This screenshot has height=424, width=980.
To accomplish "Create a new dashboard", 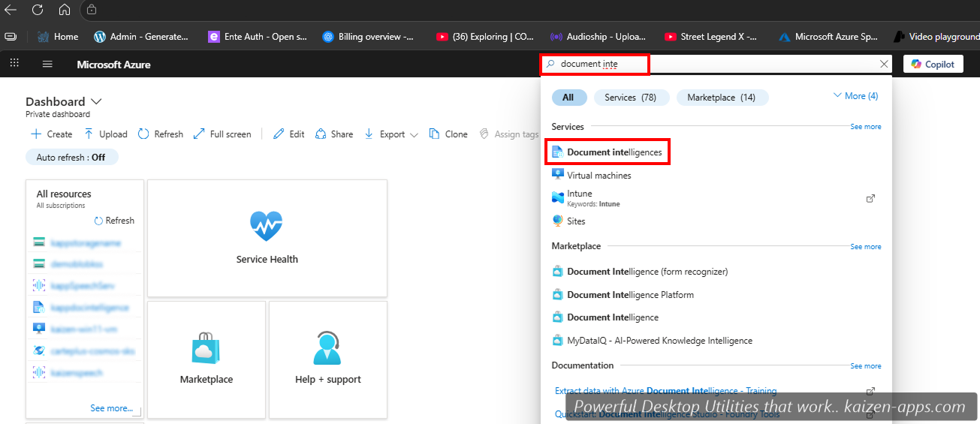I will coord(51,134).
